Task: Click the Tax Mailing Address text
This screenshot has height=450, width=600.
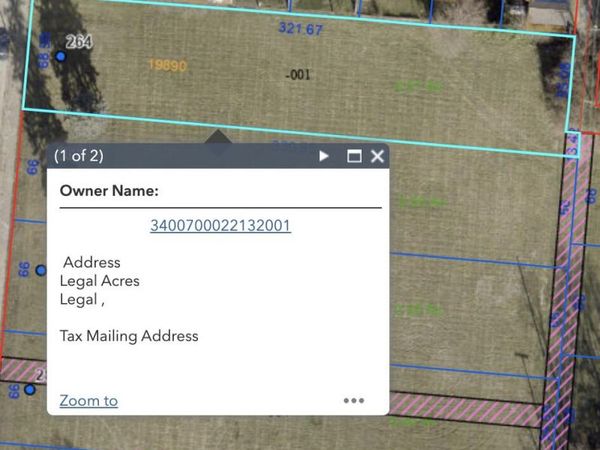Action: point(129,336)
